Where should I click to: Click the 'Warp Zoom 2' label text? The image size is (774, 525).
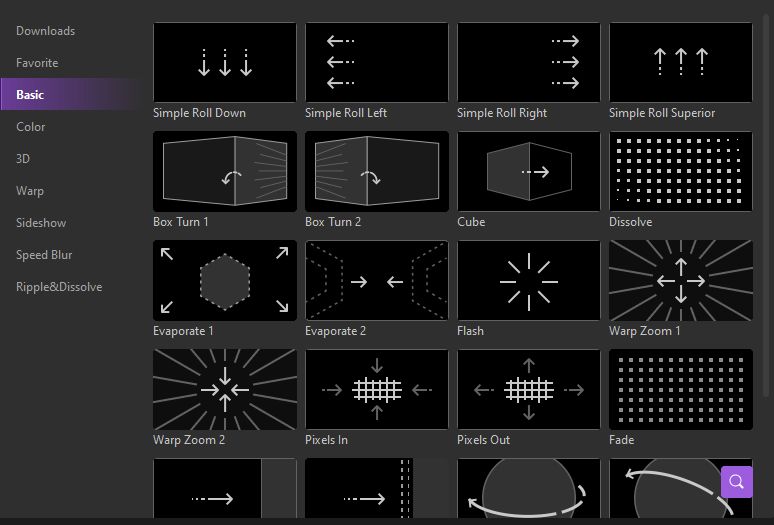pyautogui.click(x=189, y=440)
